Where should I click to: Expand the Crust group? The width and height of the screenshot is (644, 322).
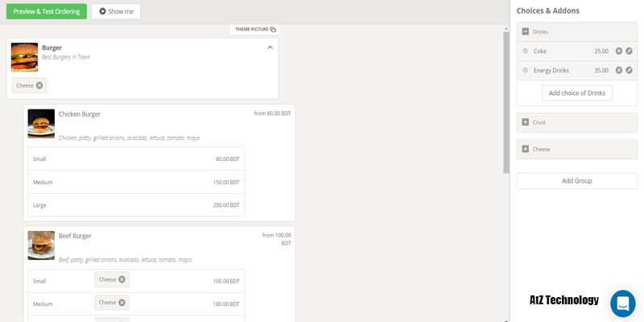click(x=526, y=122)
